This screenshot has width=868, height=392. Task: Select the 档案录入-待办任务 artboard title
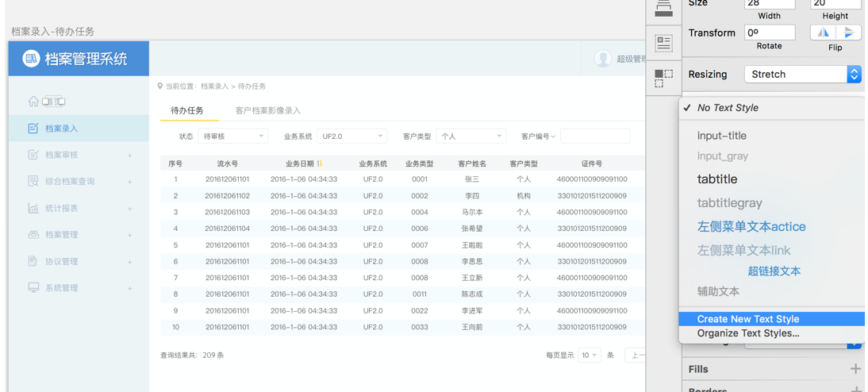coord(52,32)
